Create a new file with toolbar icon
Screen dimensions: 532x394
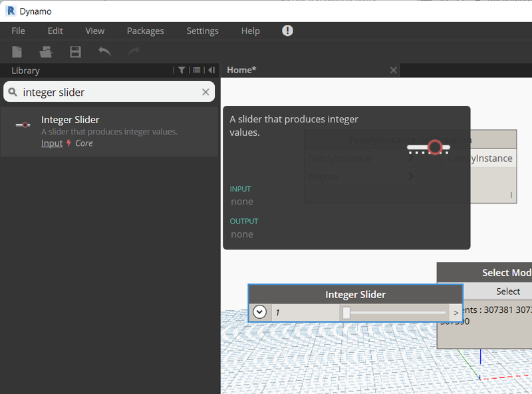17,52
